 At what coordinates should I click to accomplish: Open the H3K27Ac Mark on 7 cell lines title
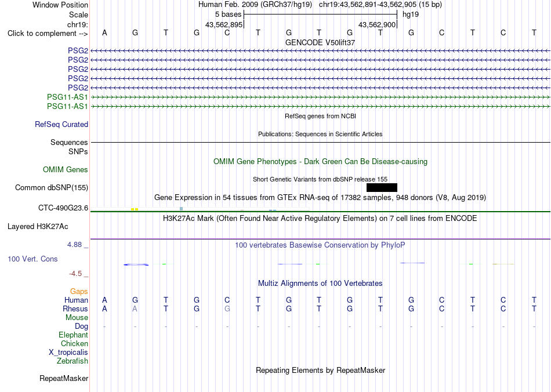[320, 219]
